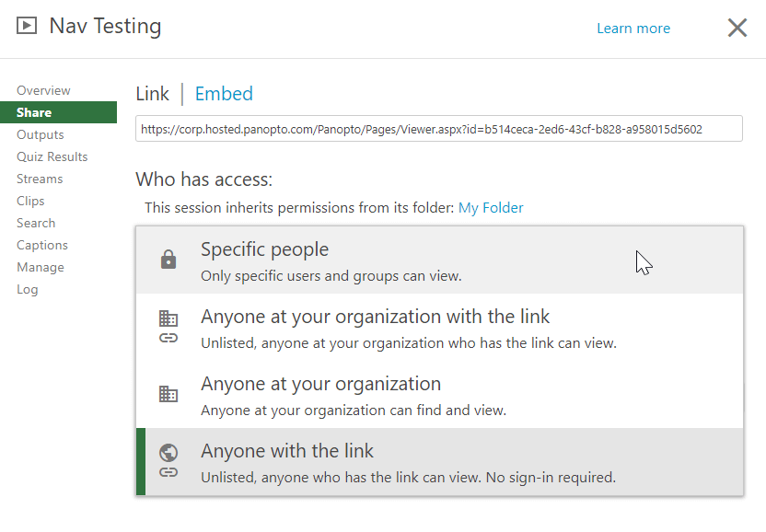
Task: Click the play icon beside Nav Testing
Action: point(27,27)
